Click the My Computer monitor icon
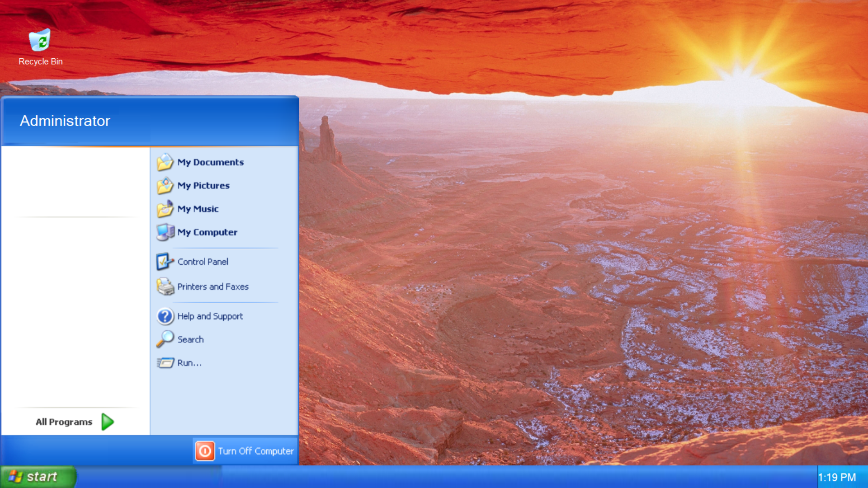Viewport: 868px width, 488px height. 165,232
